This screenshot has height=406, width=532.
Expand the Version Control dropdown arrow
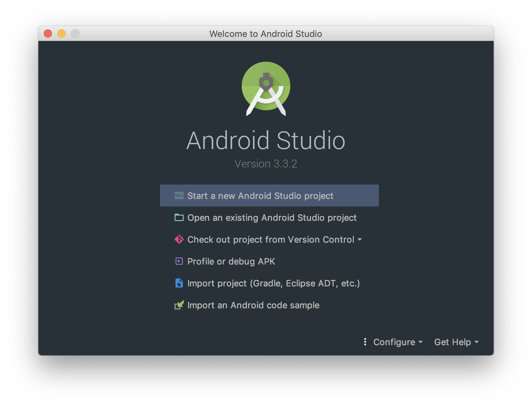click(360, 240)
